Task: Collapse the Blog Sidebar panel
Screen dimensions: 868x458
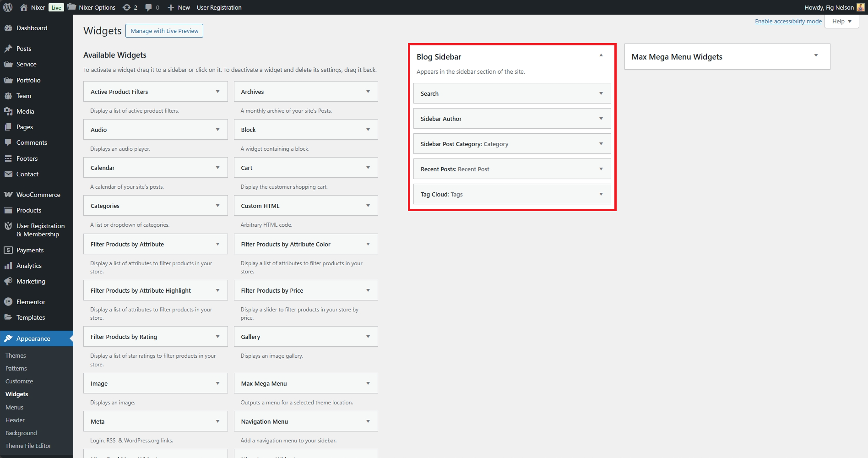Action: [x=601, y=55]
